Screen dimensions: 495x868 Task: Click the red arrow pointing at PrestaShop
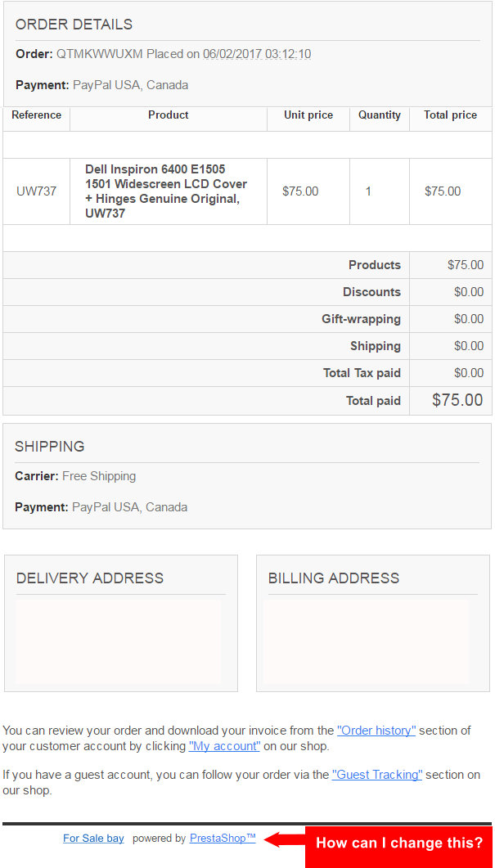(x=283, y=839)
